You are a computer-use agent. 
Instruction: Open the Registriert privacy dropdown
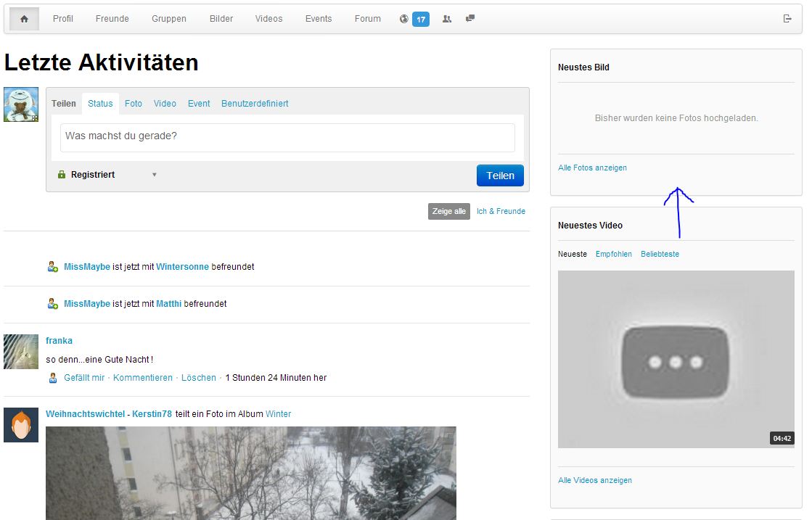click(107, 175)
